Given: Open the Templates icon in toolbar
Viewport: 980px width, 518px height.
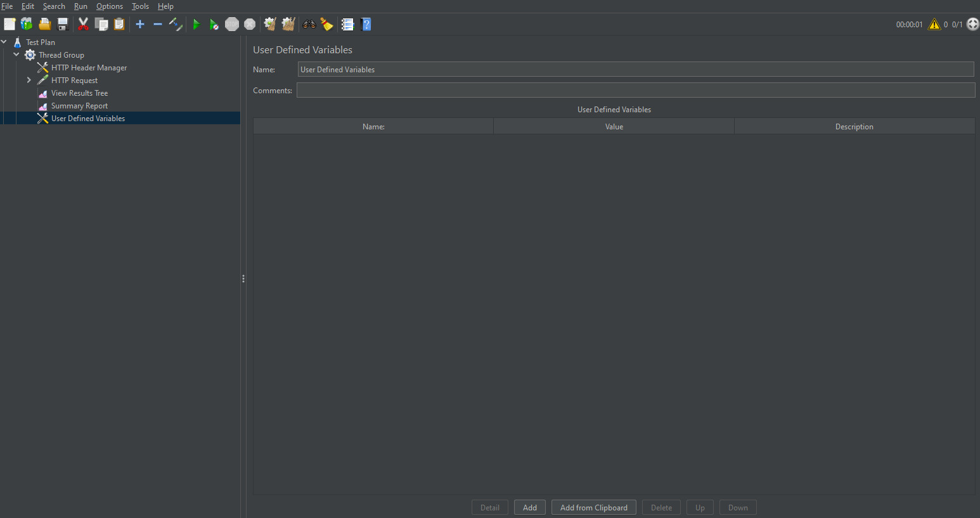Looking at the screenshot, I should [27, 24].
